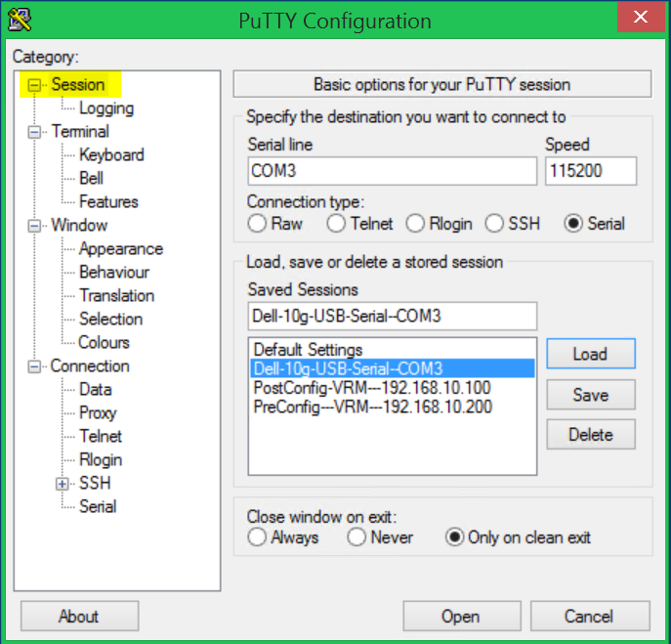The image size is (671, 644).
Task: Select Dell-10g-USB-Serial--COM3 in the sessions list
Action: (392, 368)
